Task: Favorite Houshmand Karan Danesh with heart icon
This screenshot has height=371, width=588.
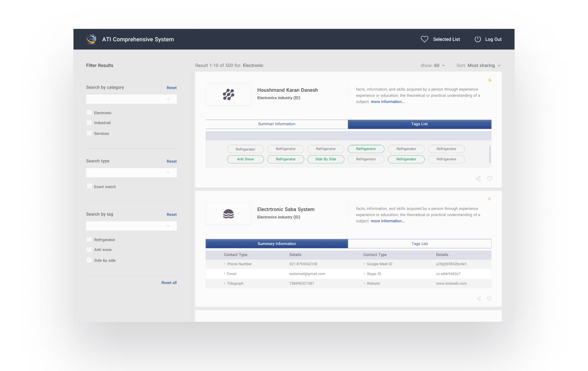Action: pos(490,179)
